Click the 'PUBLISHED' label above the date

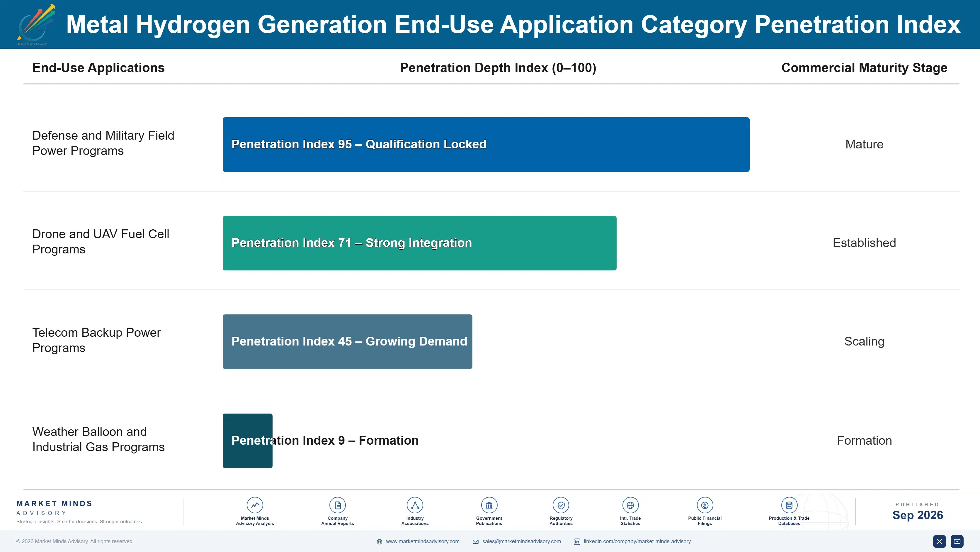tap(918, 504)
